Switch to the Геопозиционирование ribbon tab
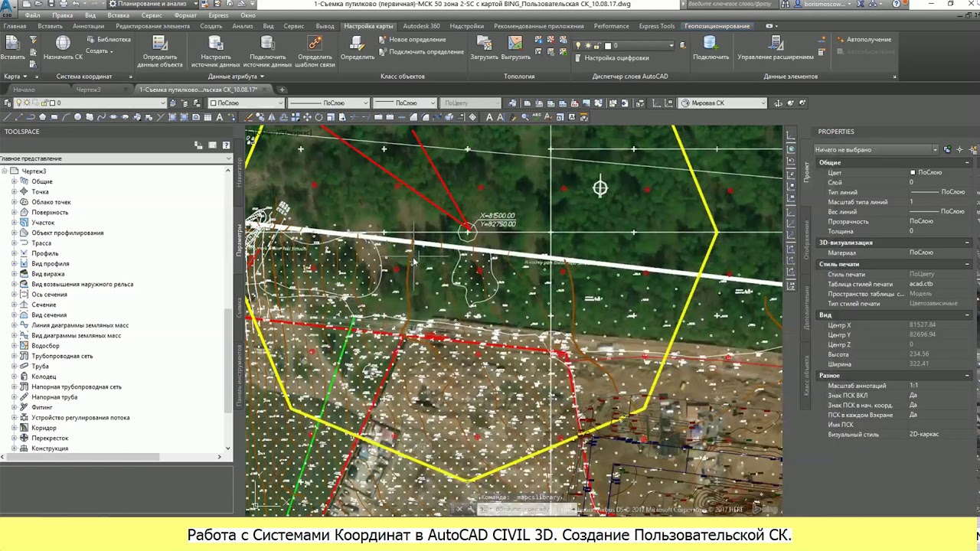 click(x=717, y=26)
